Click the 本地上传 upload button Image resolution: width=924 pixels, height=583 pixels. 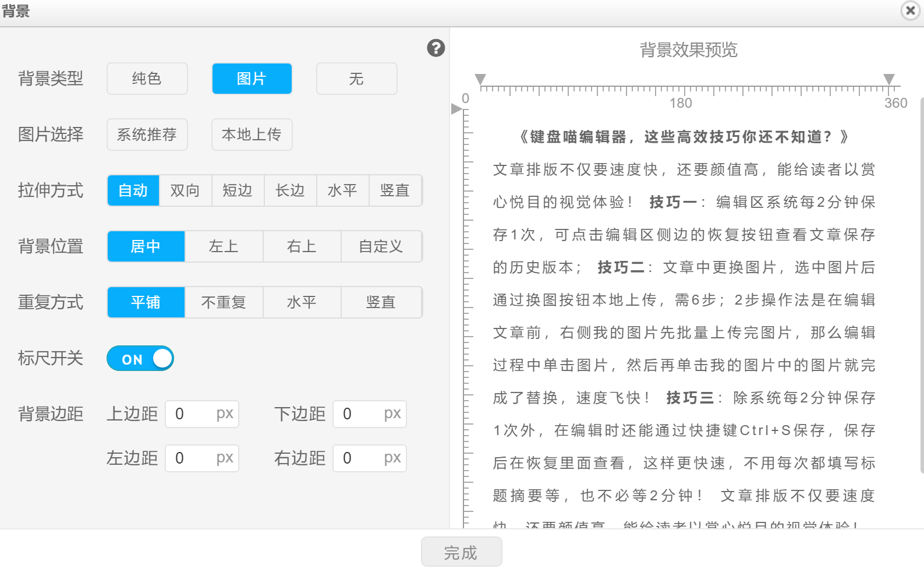point(252,135)
